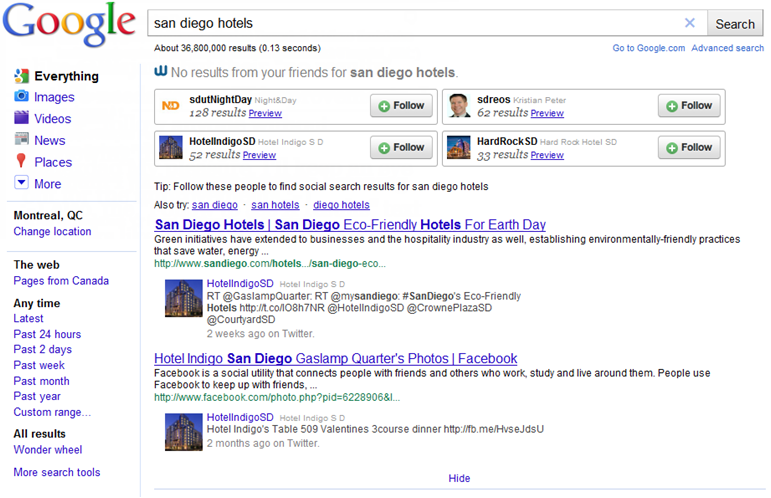Open HotelIndigoSD name on Valentines tweet
Screen dimensions: 771x498
coord(240,417)
